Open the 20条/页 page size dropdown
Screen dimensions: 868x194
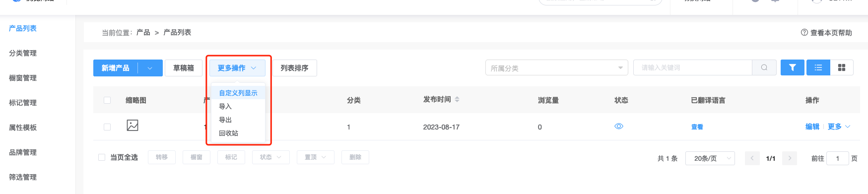(x=710, y=158)
